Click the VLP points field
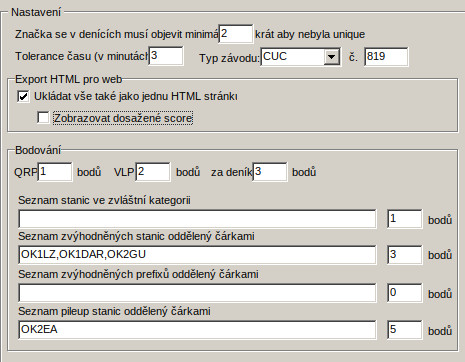 [153, 172]
